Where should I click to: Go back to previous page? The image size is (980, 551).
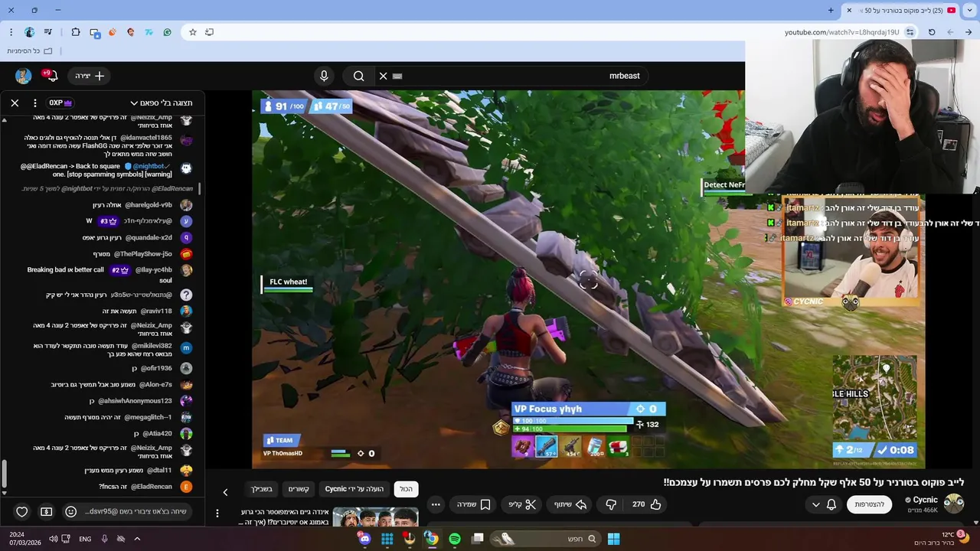969,32
